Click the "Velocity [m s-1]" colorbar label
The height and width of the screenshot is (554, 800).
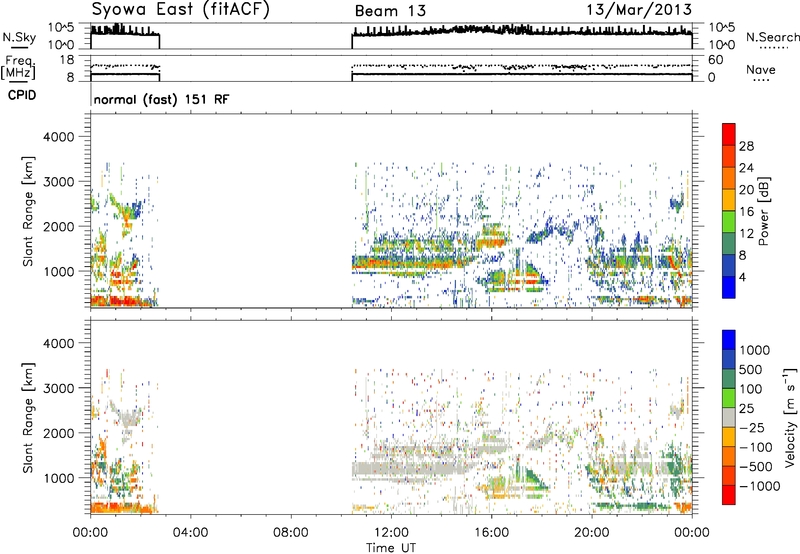coord(790,417)
